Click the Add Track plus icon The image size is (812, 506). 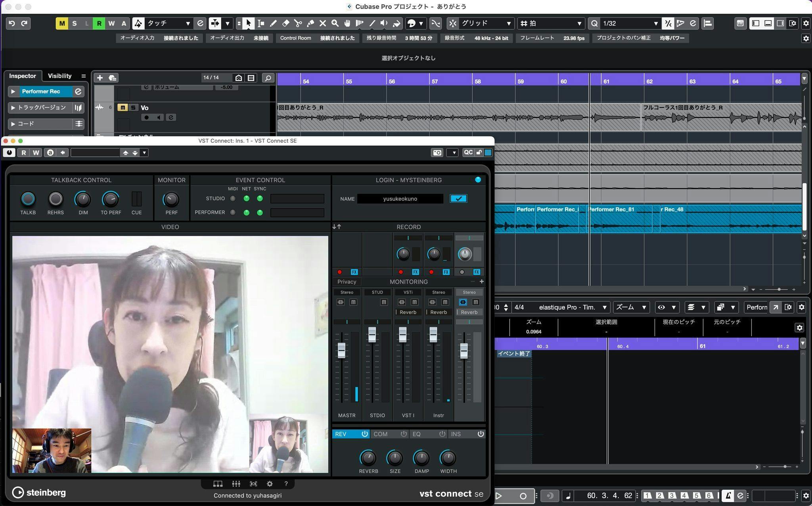pos(100,78)
